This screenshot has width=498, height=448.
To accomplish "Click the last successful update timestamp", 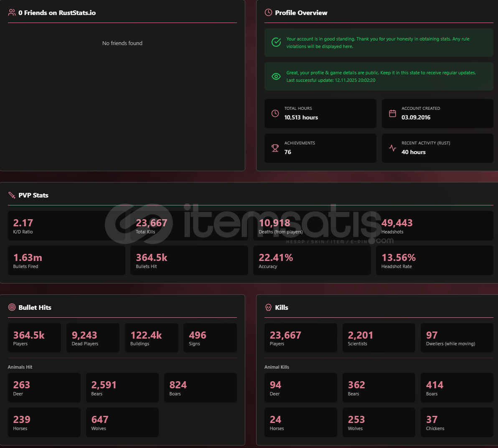I will tap(330, 80).
